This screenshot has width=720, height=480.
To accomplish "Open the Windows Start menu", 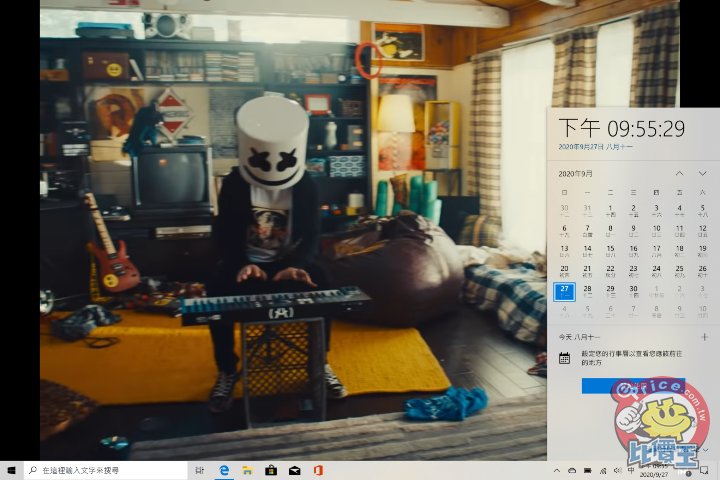I will [11, 470].
